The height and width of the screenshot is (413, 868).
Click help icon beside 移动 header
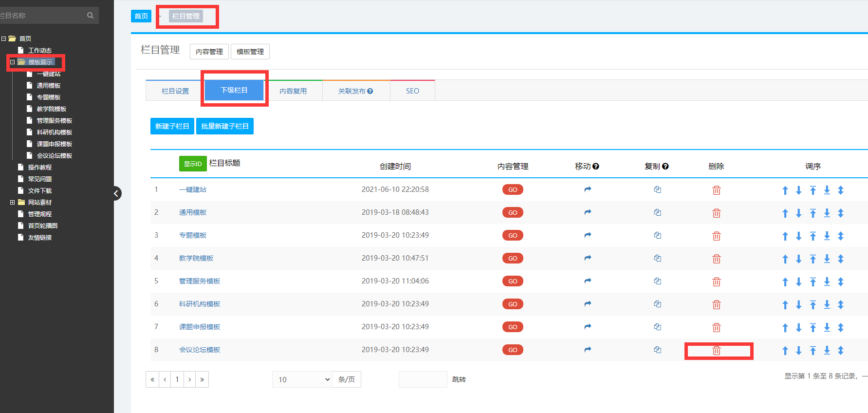pyautogui.click(x=596, y=167)
